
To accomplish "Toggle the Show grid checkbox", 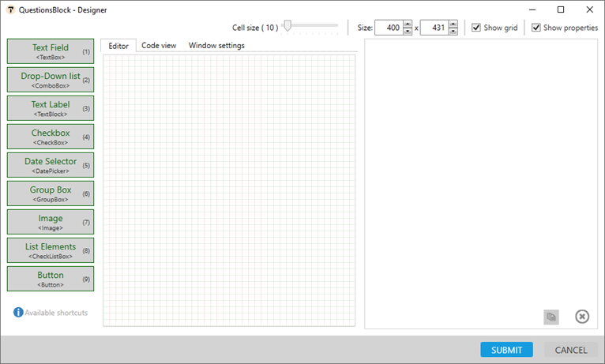I will [x=476, y=28].
